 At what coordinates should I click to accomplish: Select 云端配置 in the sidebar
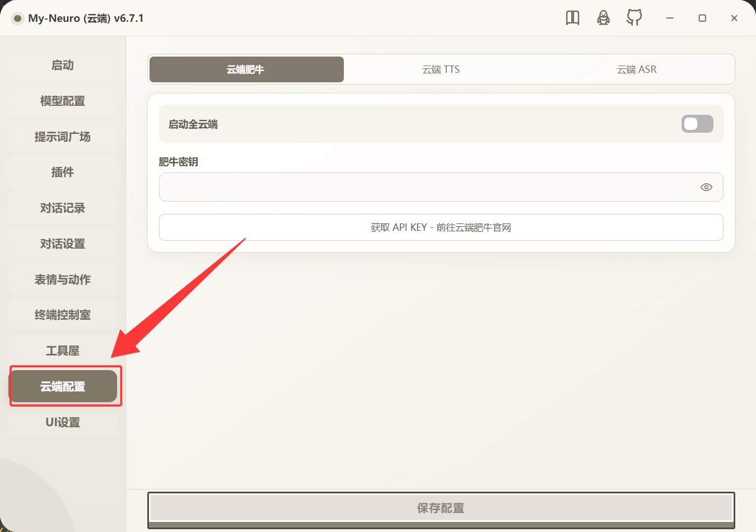(63, 386)
